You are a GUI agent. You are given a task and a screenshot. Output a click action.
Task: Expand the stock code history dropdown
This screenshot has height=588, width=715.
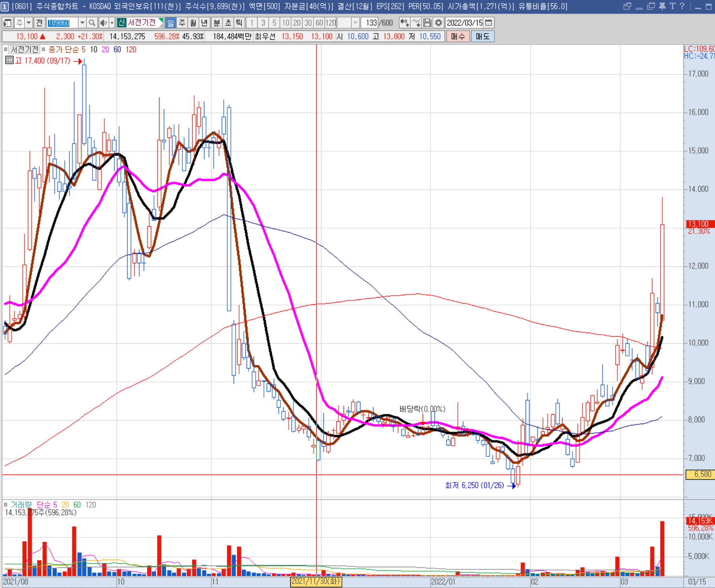click(82, 23)
